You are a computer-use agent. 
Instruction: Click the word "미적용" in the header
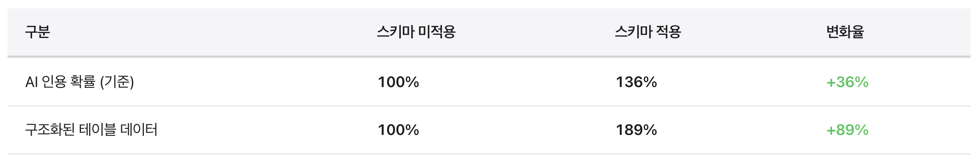tap(437, 32)
